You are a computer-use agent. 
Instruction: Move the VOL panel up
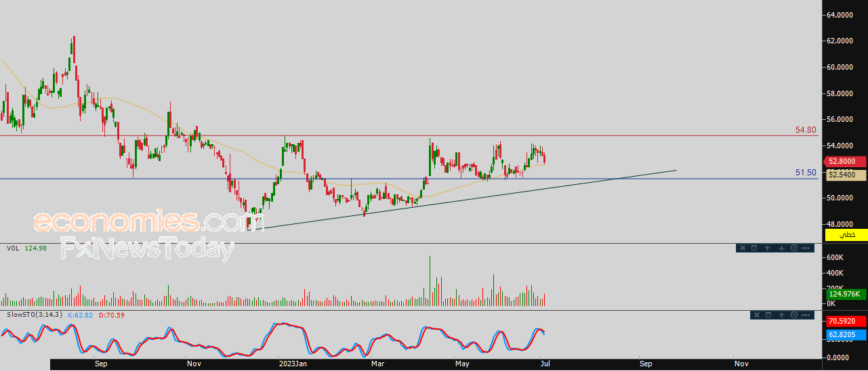pyautogui.click(x=767, y=248)
